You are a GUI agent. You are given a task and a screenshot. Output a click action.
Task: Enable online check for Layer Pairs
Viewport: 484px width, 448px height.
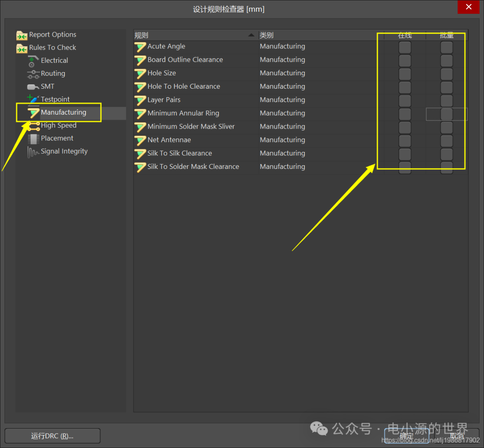(405, 101)
